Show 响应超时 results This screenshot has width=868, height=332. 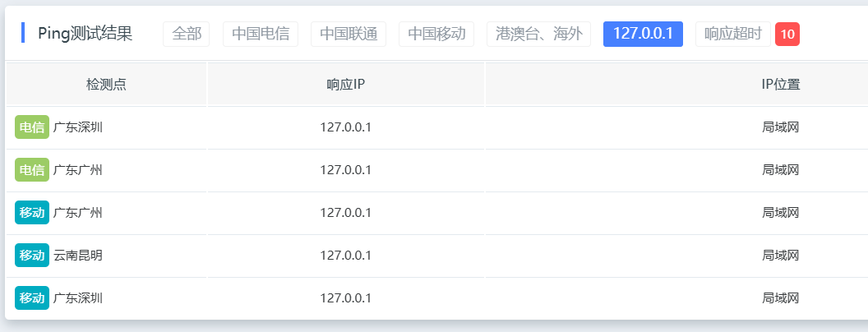coord(733,35)
